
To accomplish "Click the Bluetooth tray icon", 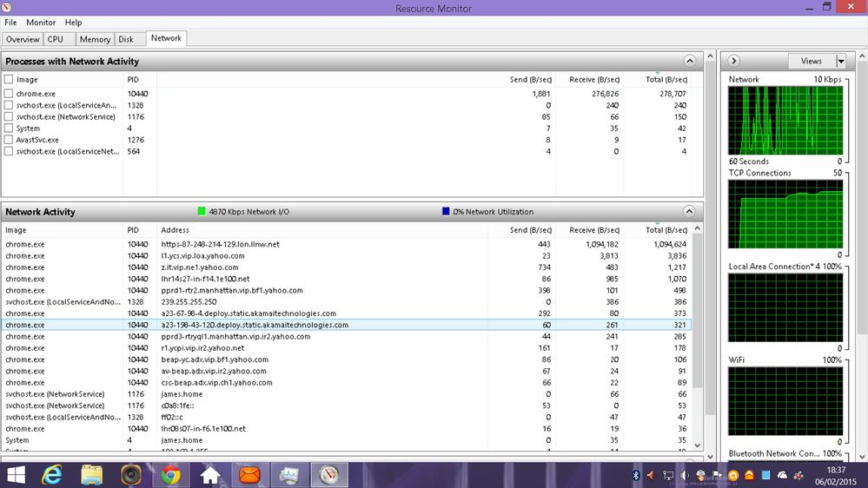I will point(636,475).
